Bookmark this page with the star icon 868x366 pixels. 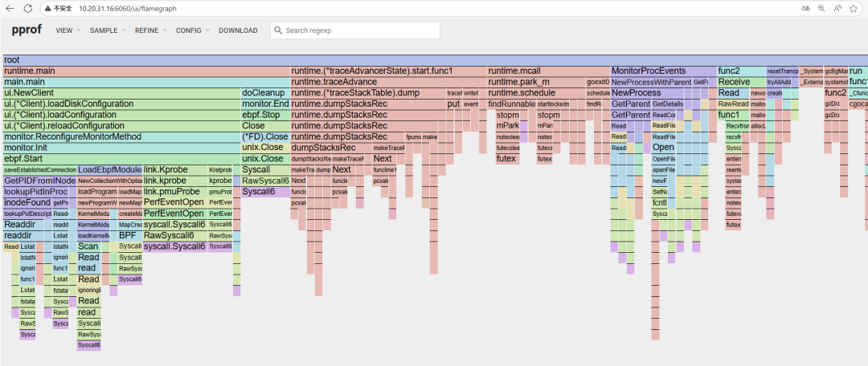pyautogui.click(x=854, y=7)
